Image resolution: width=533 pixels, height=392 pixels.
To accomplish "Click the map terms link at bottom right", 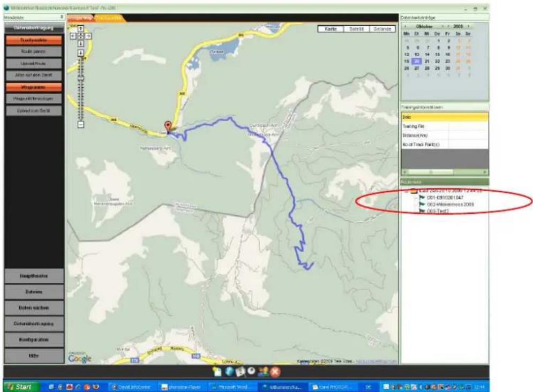I will [x=376, y=361].
